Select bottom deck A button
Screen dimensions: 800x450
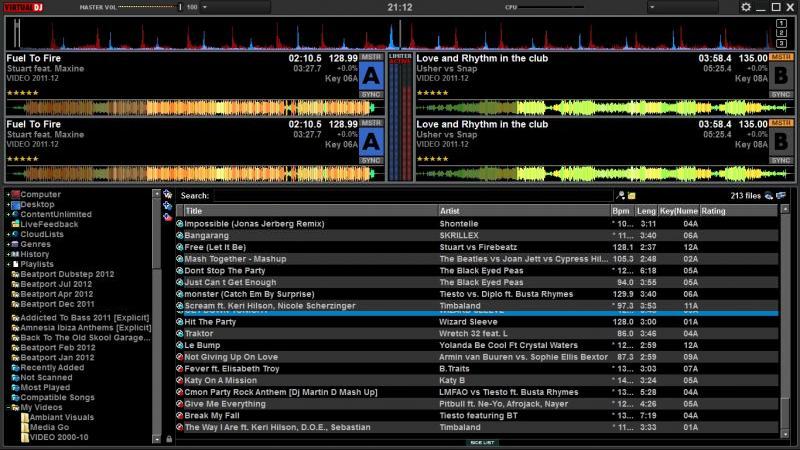(x=371, y=142)
